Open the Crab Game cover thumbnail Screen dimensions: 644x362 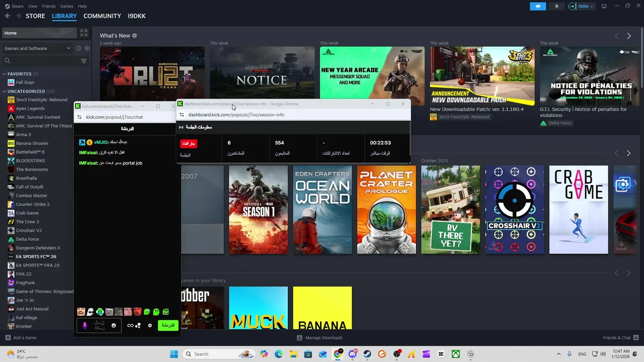(579, 210)
